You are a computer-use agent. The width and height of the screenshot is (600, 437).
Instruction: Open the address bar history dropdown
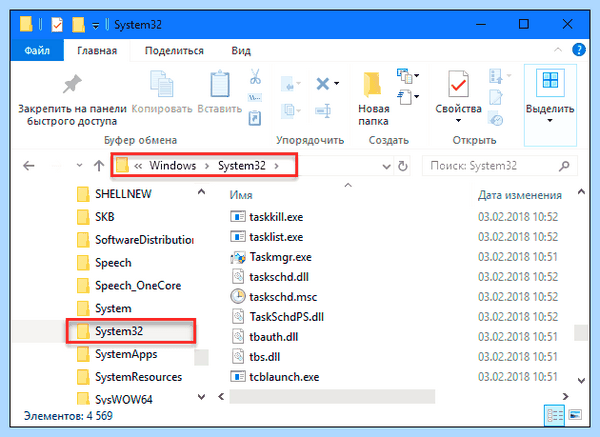tap(386, 166)
